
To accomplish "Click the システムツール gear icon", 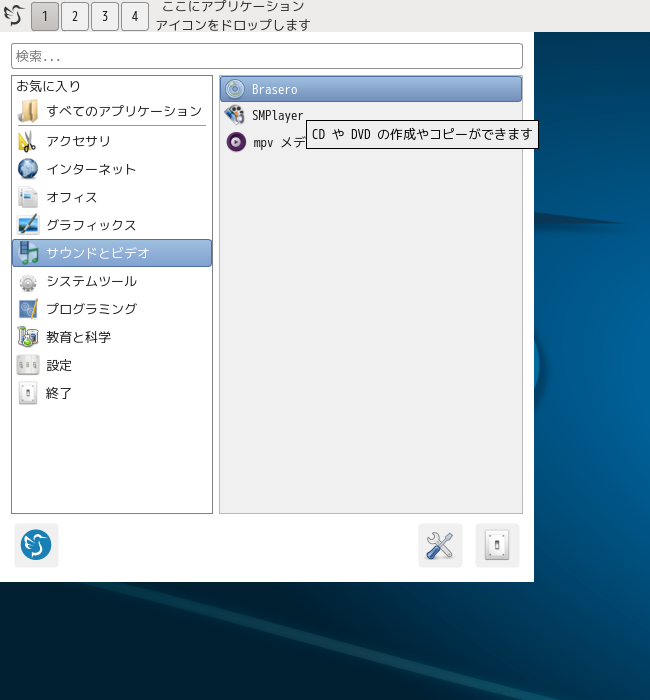I will tap(28, 282).
